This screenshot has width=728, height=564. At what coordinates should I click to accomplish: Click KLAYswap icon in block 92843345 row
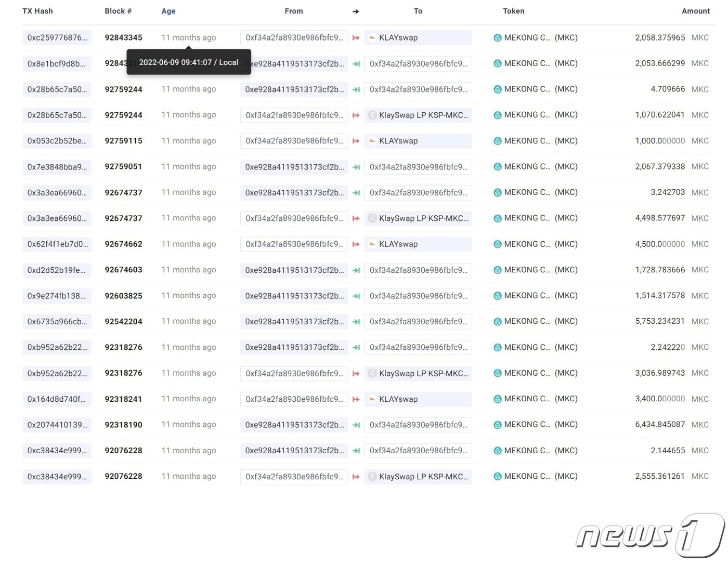372,37
